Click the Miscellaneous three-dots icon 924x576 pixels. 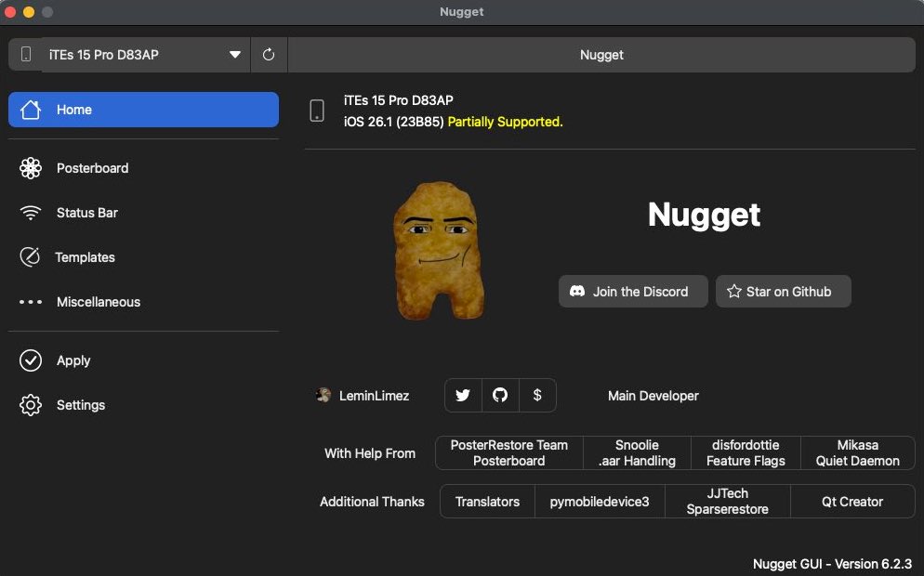[x=31, y=302]
